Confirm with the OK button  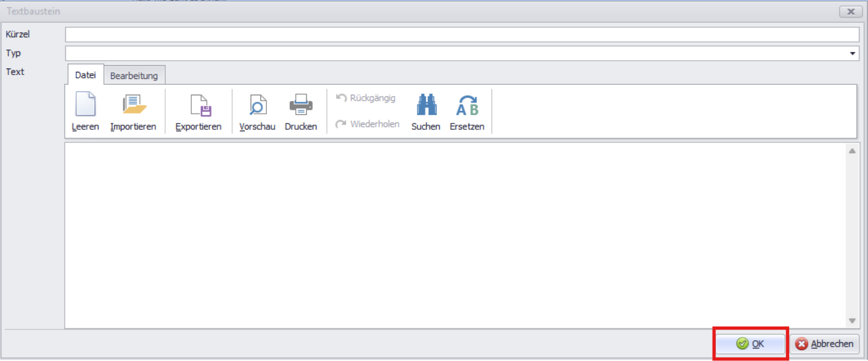tap(751, 344)
